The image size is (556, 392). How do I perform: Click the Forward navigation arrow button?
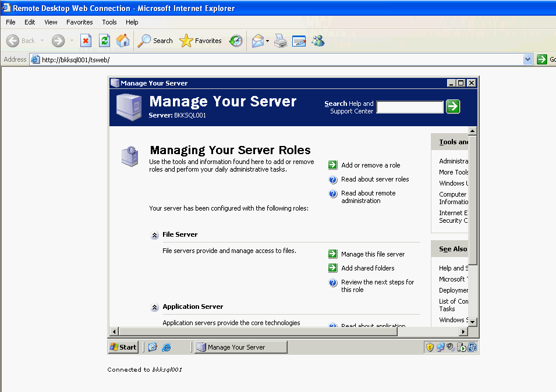coord(58,41)
